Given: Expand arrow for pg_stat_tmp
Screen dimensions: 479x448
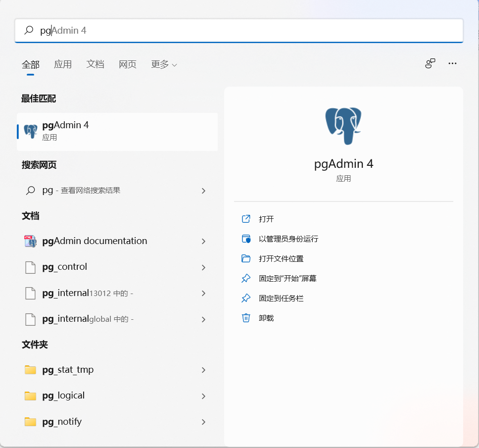Looking at the screenshot, I should click(203, 370).
